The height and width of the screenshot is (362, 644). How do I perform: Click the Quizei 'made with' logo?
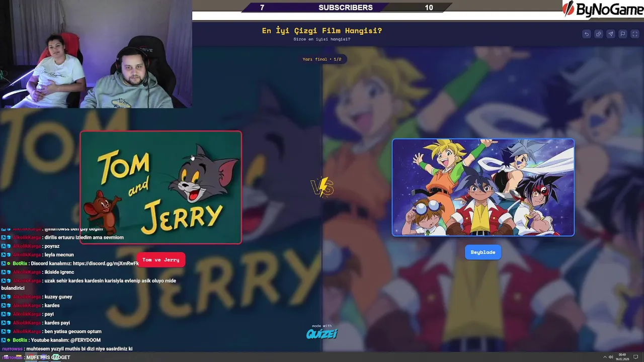click(322, 332)
